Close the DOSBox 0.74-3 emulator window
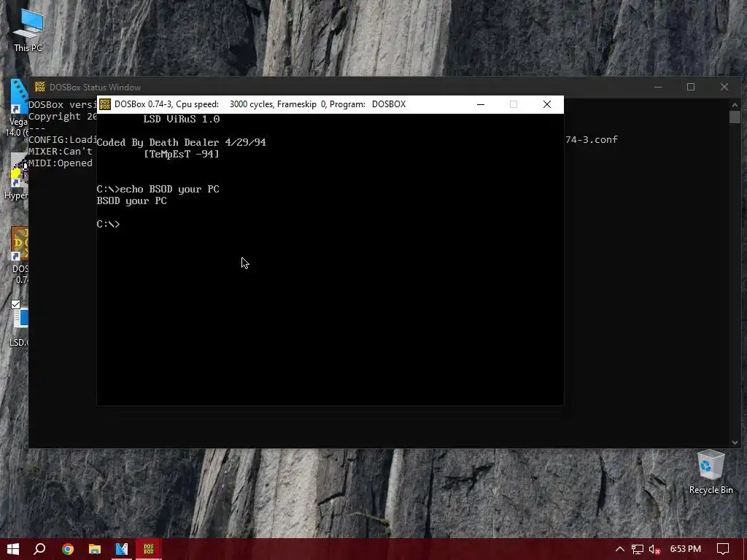 [547, 104]
